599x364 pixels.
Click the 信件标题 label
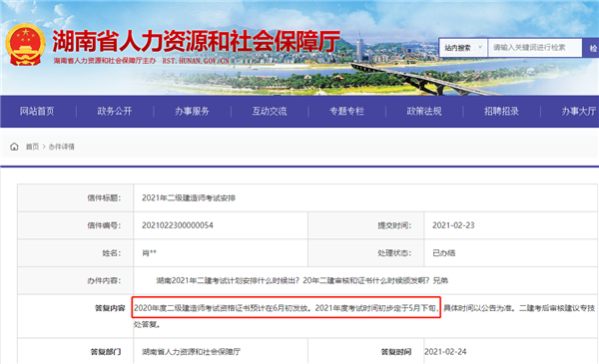pyautogui.click(x=104, y=198)
